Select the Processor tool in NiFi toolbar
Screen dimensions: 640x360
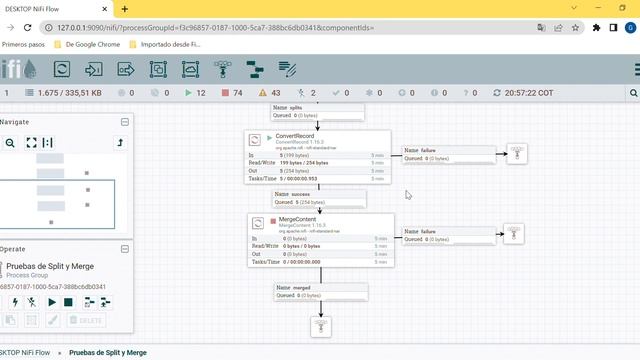pos(62,69)
